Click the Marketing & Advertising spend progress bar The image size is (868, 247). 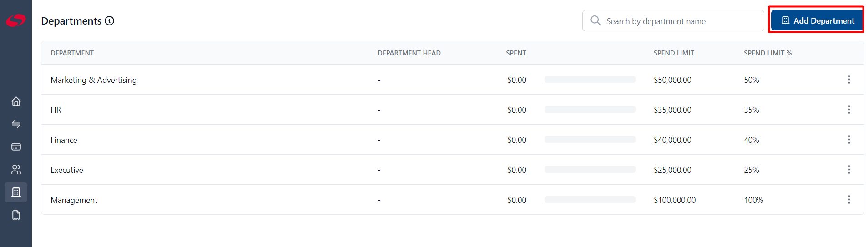pos(590,80)
